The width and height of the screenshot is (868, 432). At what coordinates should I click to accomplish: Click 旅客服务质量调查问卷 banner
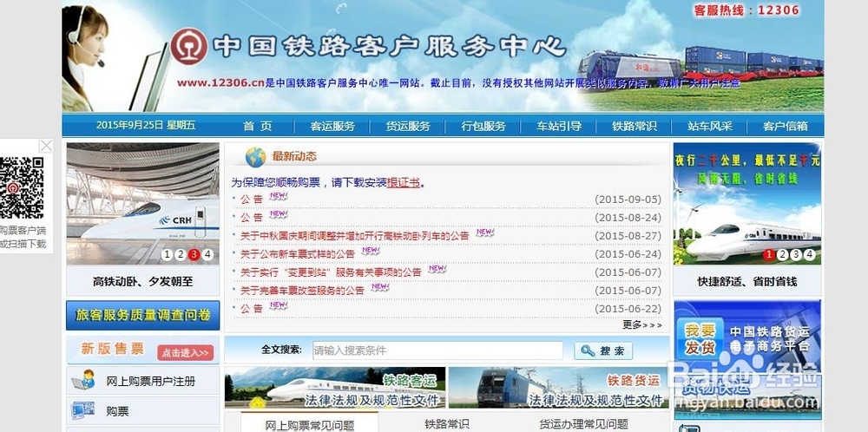click(x=143, y=315)
